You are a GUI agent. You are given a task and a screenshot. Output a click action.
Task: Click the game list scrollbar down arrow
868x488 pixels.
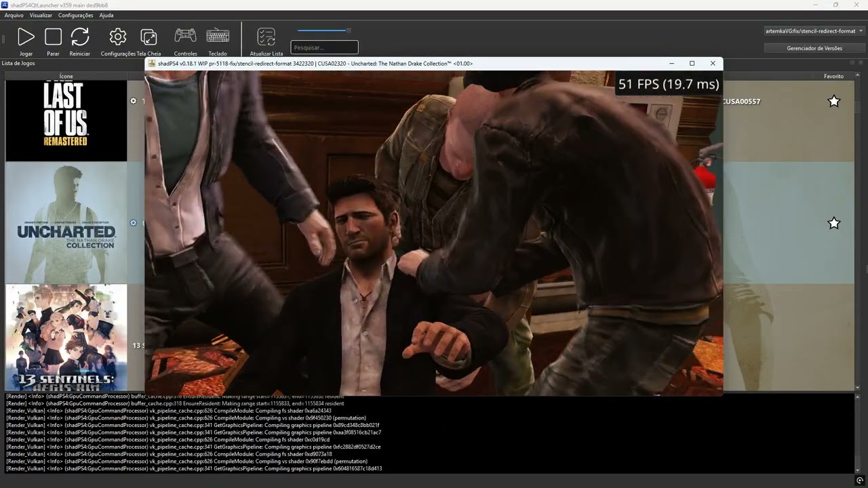click(x=858, y=388)
